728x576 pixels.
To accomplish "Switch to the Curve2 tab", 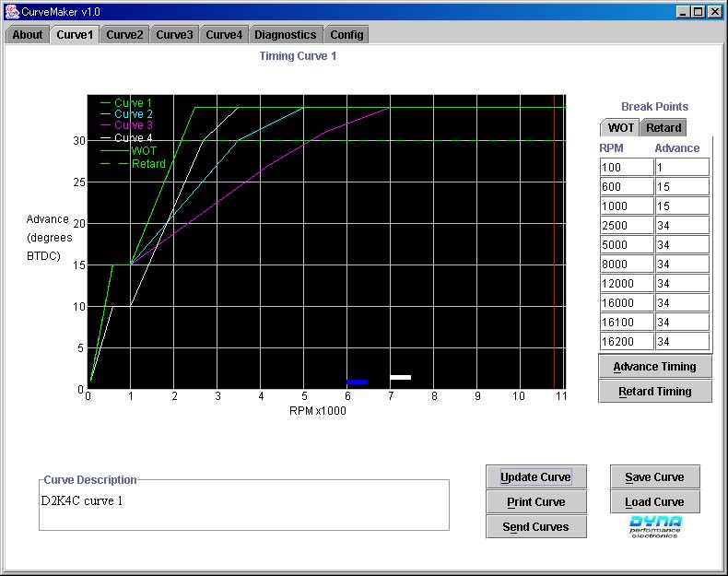I will [124, 35].
